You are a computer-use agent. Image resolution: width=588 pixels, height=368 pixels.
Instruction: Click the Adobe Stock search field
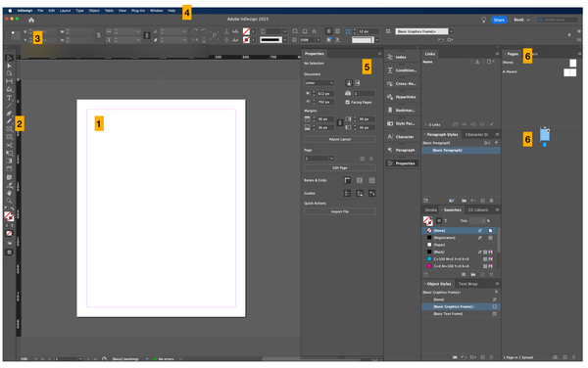click(x=558, y=20)
